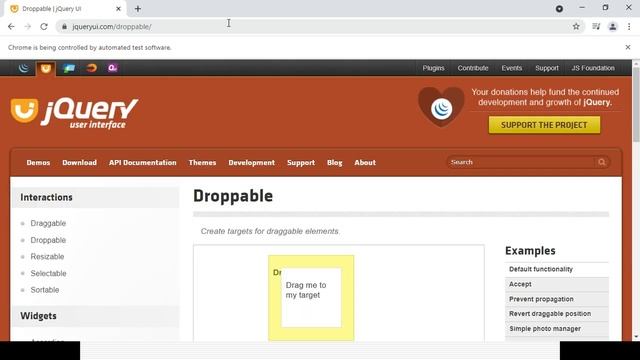Image resolution: width=640 pixels, height=360 pixels.
Task: Open the Download menu item
Action: (80, 162)
